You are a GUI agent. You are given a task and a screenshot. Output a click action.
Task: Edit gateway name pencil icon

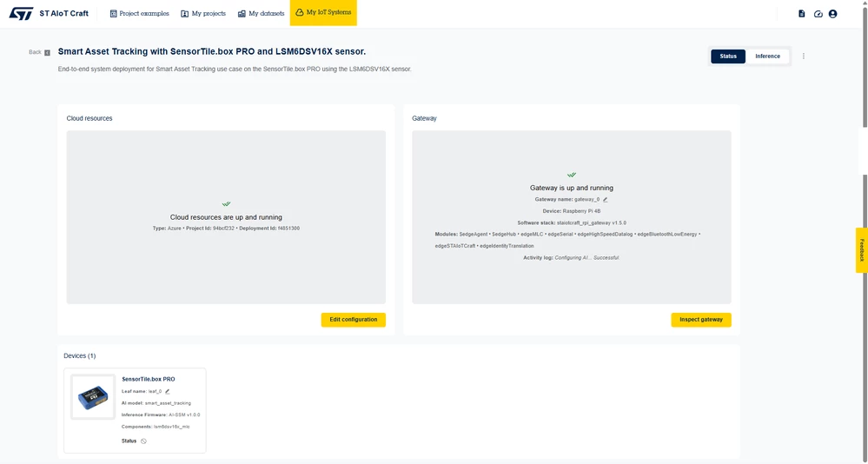tap(605, 199)
